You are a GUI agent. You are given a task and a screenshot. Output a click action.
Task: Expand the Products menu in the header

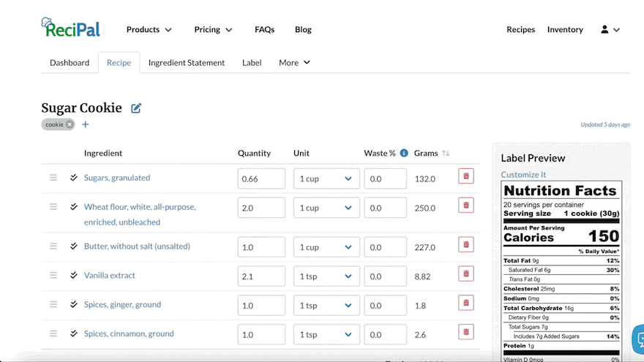tap(149, 30)
